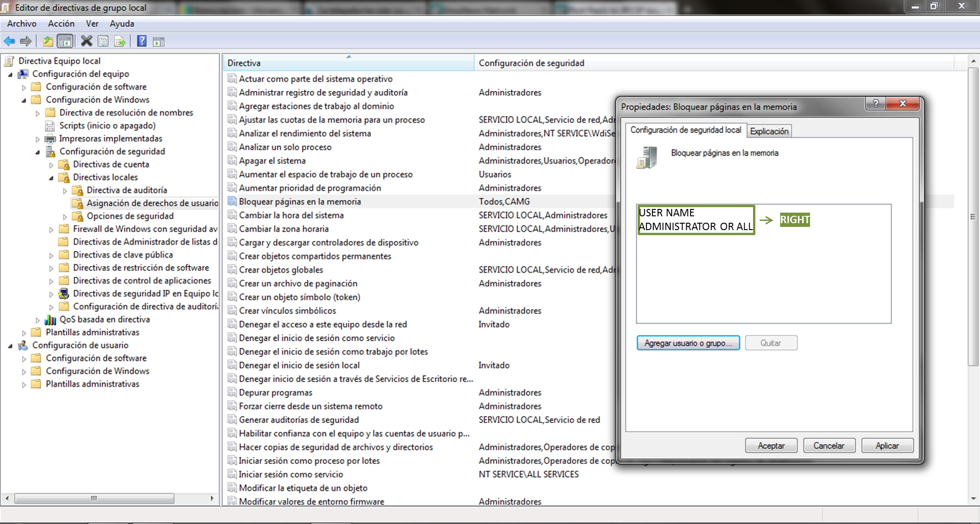
Task: Click the Properties toolbar icon
Action: [x=103, y=42]
